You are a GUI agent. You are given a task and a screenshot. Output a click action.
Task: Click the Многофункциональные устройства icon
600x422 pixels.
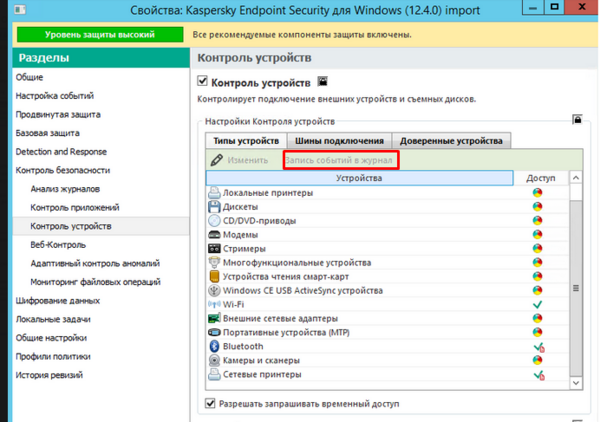point(214,262)
